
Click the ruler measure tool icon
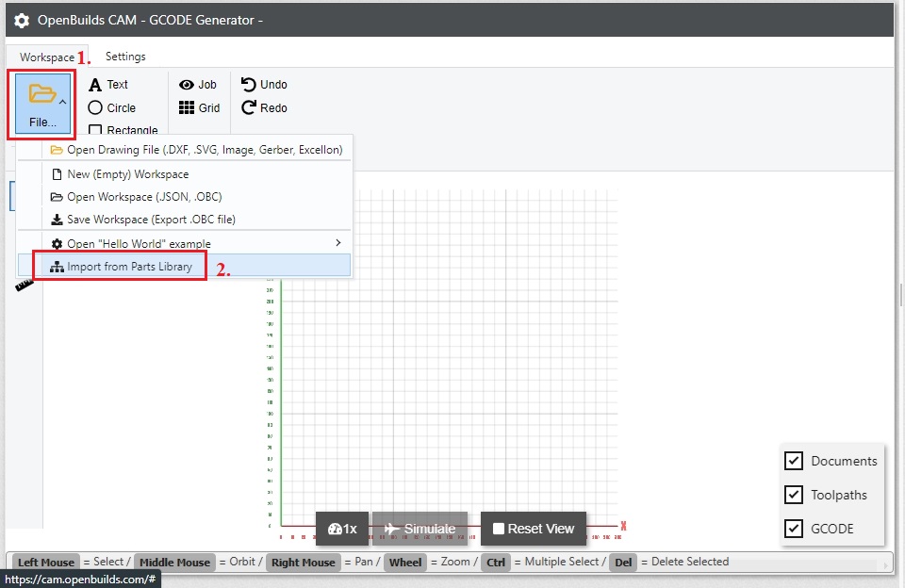click(25, 285)
